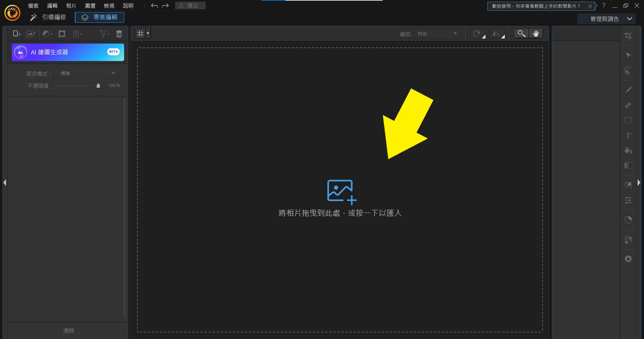Restore the application window

[x=626, y=6]
